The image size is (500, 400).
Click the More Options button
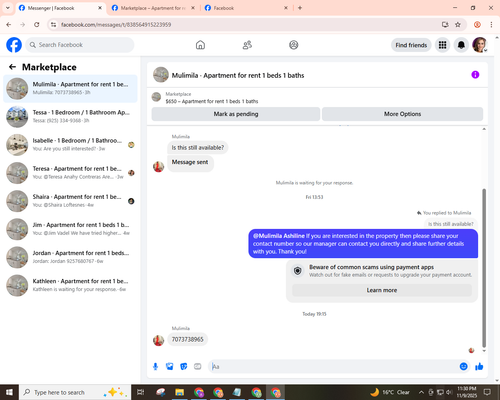coord(402,114)
